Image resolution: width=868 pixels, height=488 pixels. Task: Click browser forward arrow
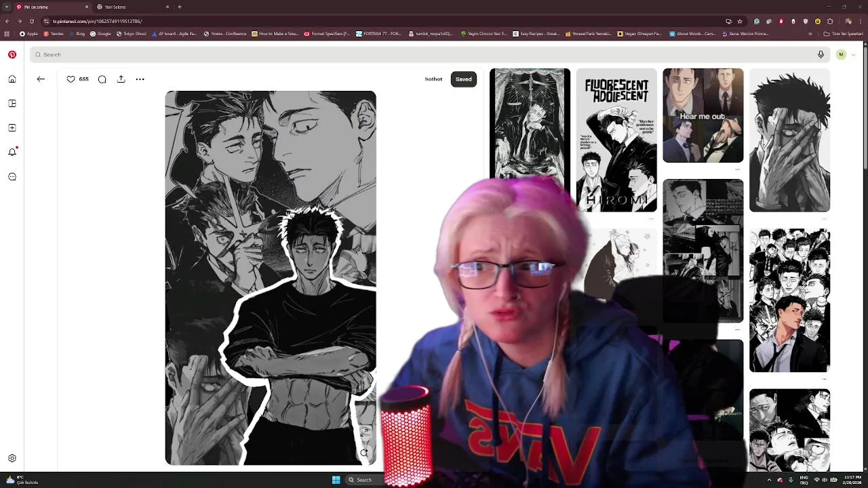coord(20,21)
